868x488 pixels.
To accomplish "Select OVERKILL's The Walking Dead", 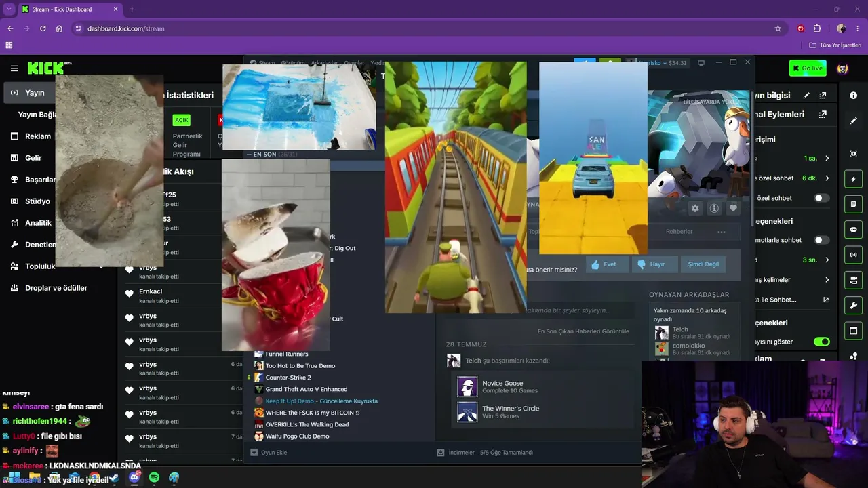I will coord(307,424).
